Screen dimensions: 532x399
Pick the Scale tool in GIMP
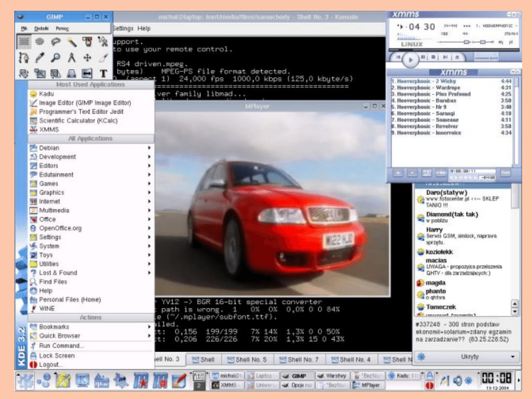pos(40,73)
